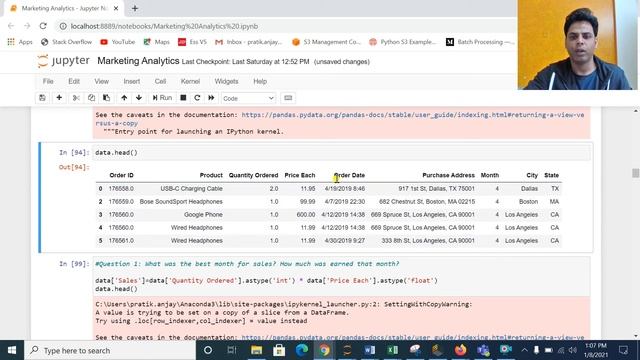Go back in browser history
This screenshot has height=360, width=640.
[11, 26]
